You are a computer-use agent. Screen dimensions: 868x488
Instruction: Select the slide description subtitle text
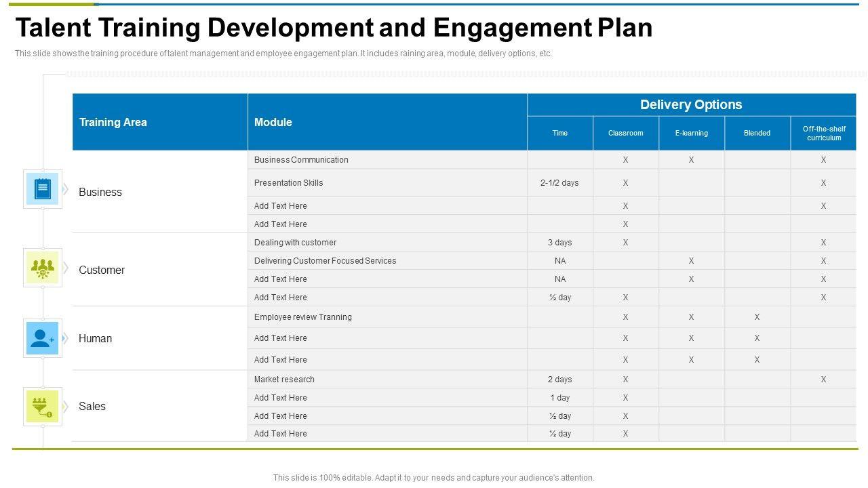point(283,54)
